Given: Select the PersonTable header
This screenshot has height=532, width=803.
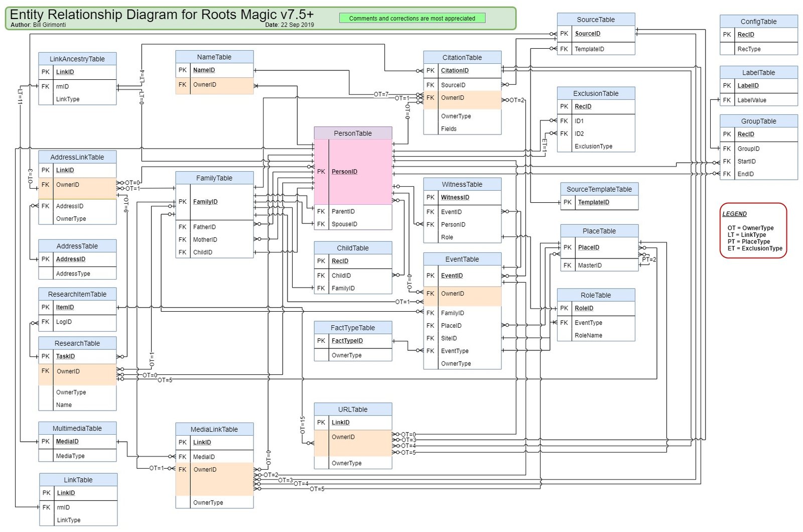Looking at the screenshot, I should [353, 134].
